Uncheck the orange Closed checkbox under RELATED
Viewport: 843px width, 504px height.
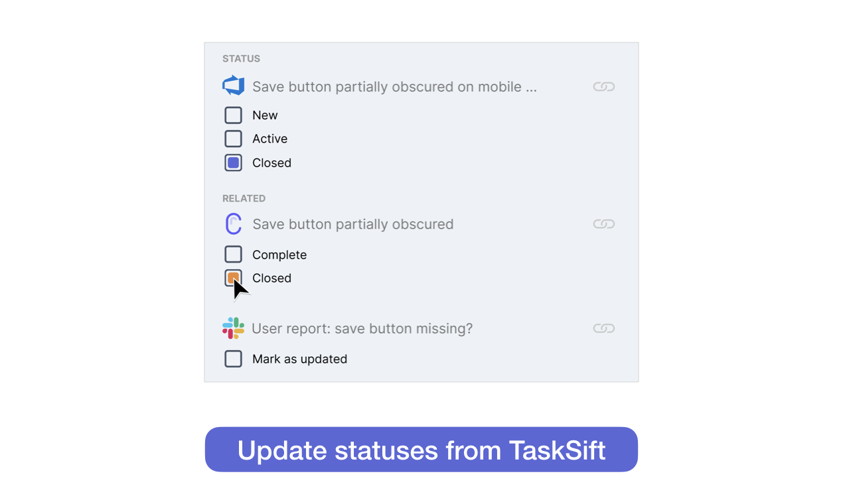(x=233, y=277)
